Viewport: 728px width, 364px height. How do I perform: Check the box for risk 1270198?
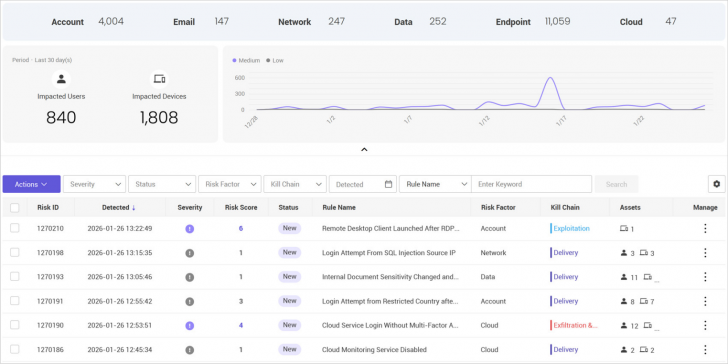coord(15,252)
